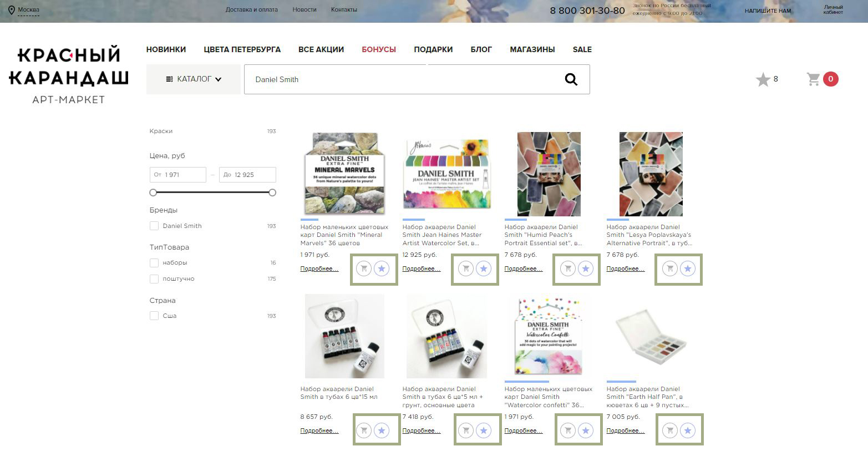
Task: Go to Красный Карандаш logo home
Action: (69, 75)
